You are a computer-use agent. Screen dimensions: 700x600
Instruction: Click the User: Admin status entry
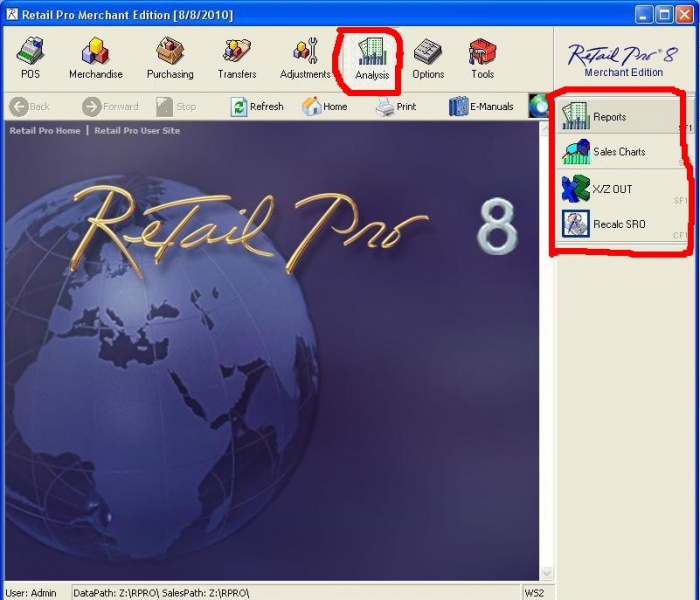pos(31,593)
